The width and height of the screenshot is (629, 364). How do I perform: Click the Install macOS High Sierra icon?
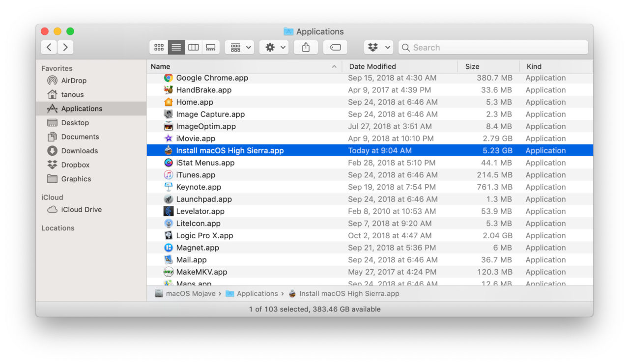click(x=169, y=150)
